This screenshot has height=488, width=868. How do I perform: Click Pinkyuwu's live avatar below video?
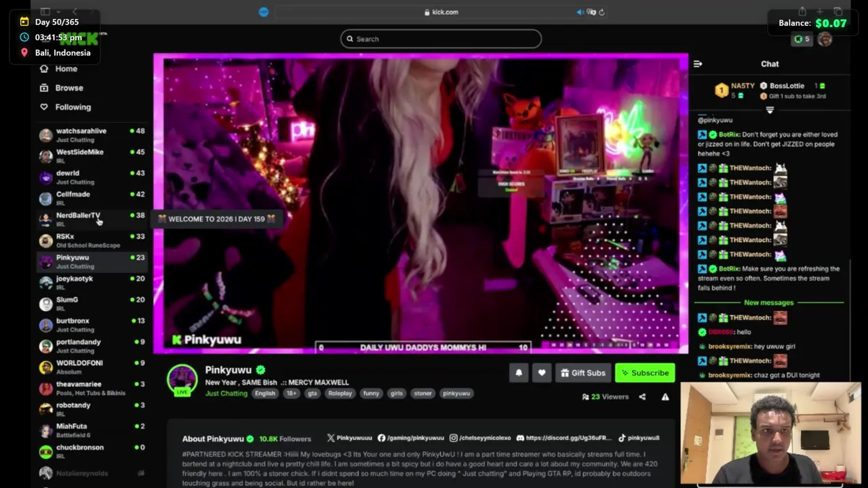point(182,380)
